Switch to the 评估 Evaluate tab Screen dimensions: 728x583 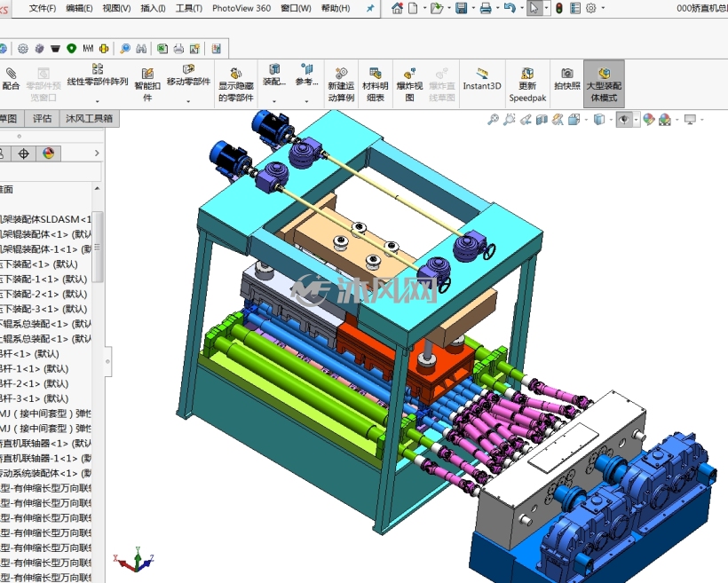pos(42,118)
